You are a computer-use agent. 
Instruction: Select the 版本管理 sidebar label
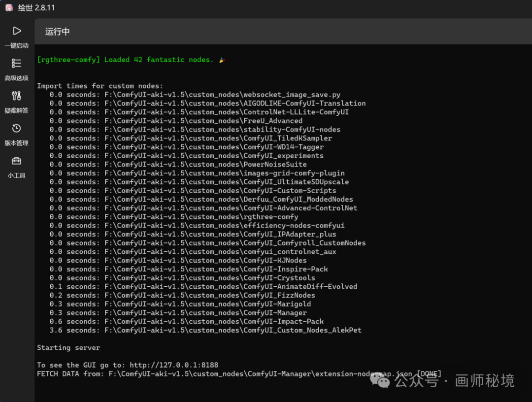tap(16, 143)
